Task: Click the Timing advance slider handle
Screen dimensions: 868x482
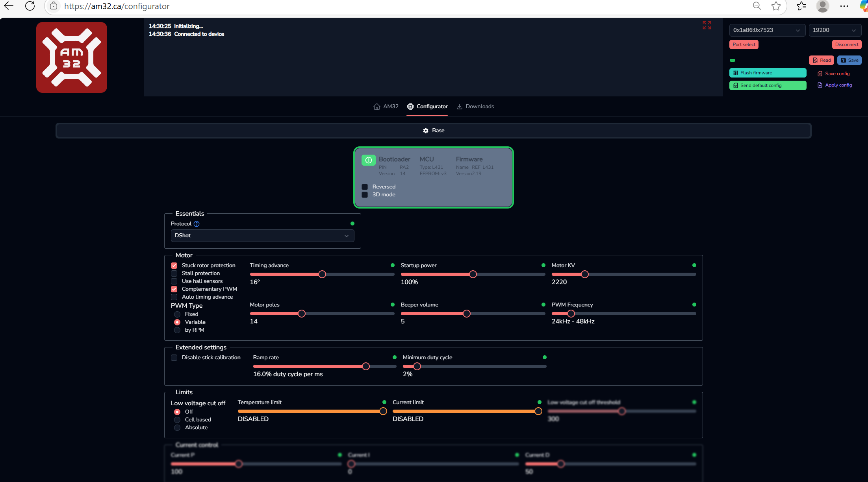Action: (x=322, y=274)
